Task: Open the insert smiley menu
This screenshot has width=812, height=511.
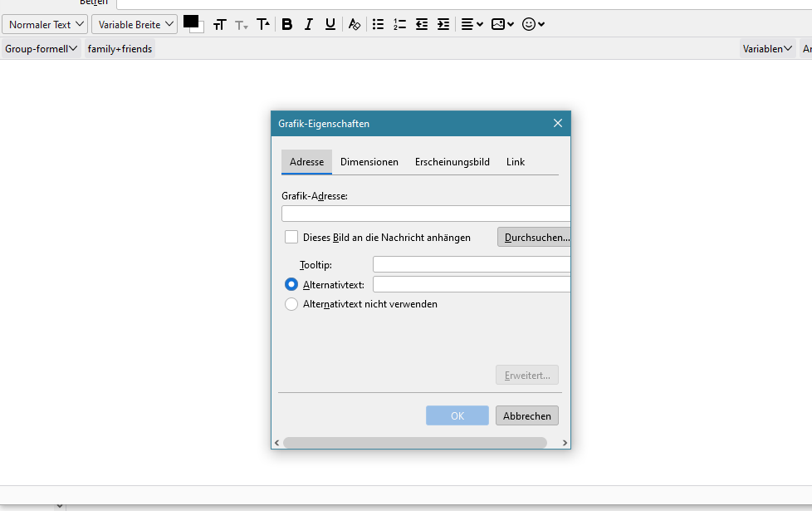Action: (533, 24)
